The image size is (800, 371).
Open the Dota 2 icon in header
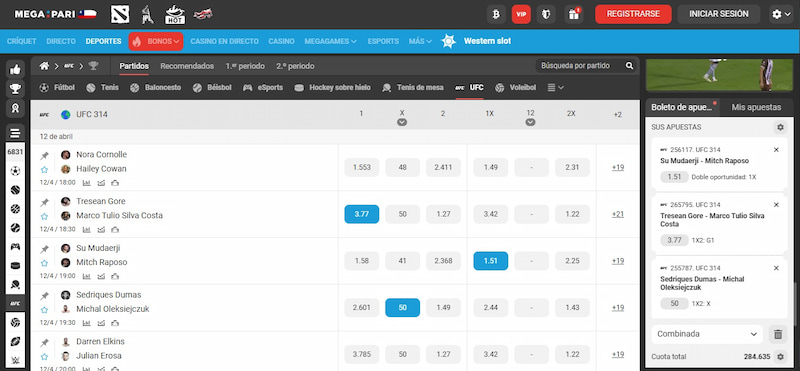(120, 14)
